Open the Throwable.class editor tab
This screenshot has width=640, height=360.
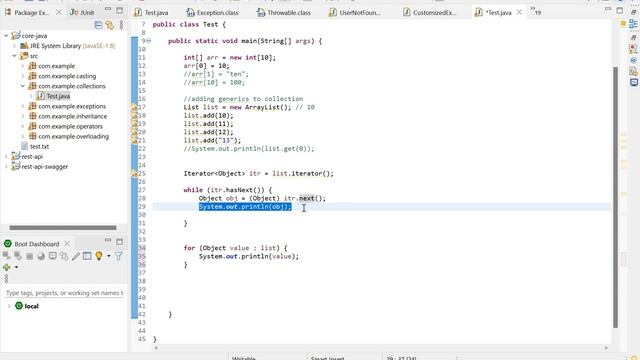pyautogui.click(x=284, y=13)
